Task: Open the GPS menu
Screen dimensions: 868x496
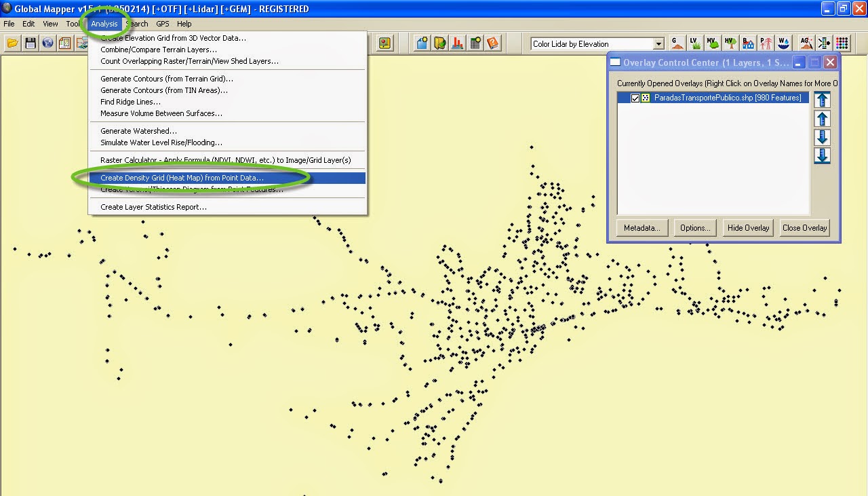Action: 161,24
